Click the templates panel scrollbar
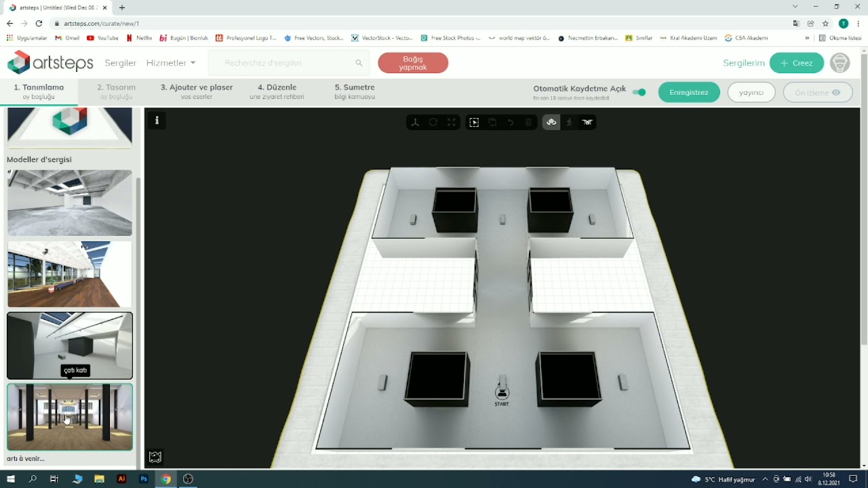 (139, 322)
